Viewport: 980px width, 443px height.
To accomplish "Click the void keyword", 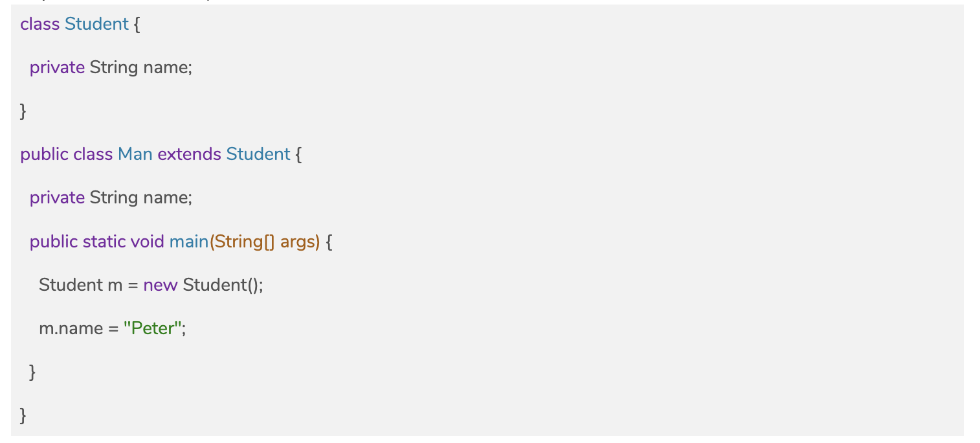I will click(148, 242).
